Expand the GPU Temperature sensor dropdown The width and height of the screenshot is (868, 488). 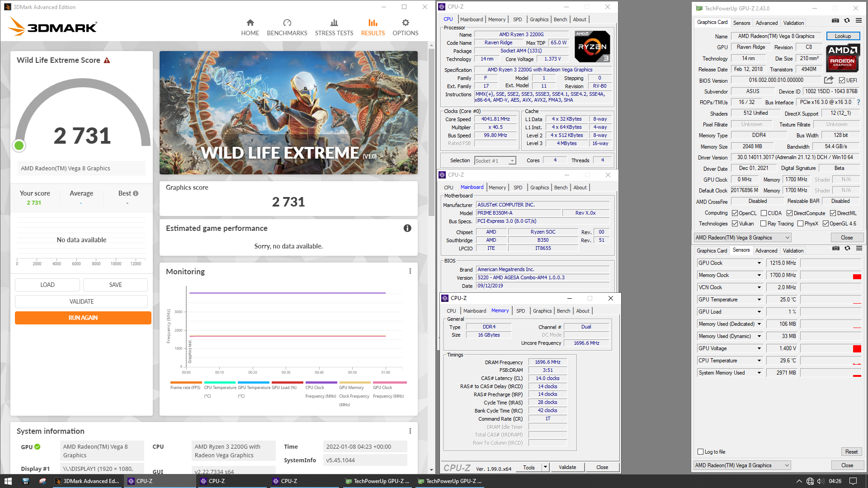pos(759,300)
